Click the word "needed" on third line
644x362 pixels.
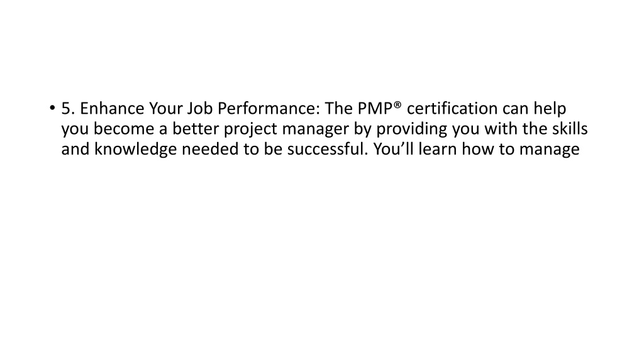click(210, 149)
